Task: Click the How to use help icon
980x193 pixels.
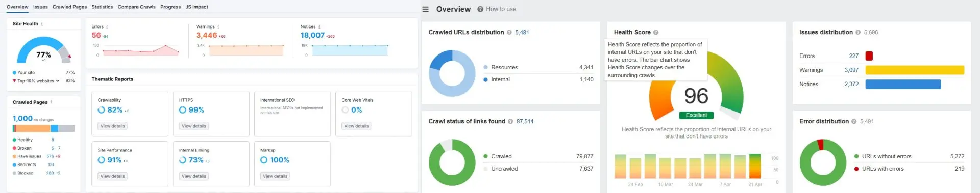Action: coord(480,9)
